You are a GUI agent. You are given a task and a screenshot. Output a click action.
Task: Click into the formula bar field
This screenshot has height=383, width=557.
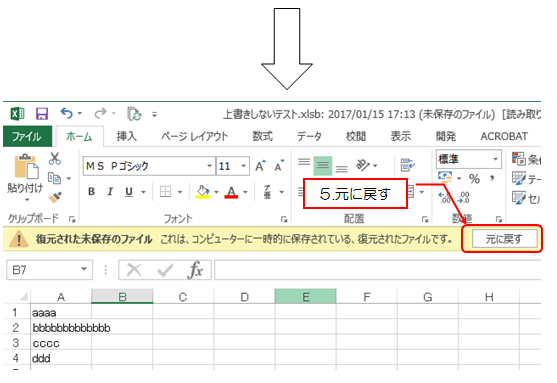(x=377, y=270)
